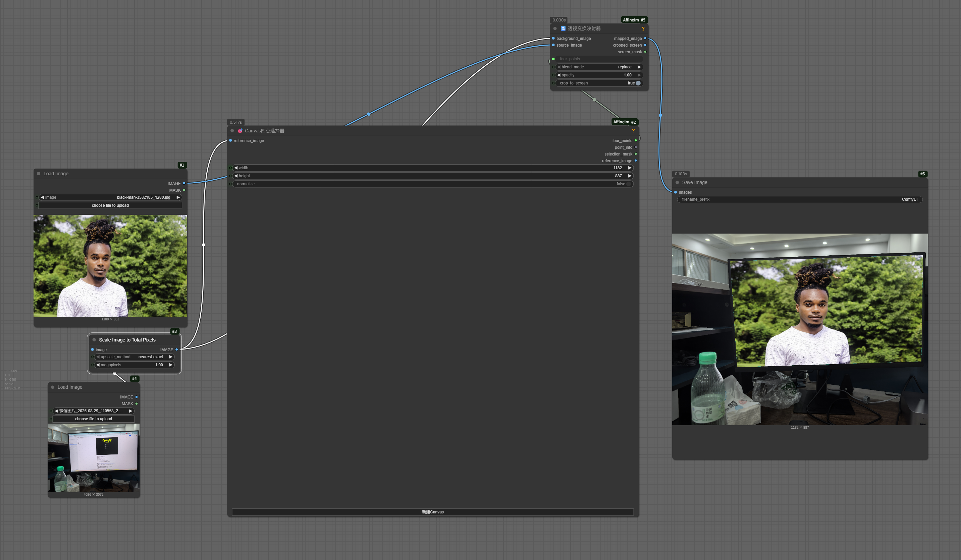Click the Affinelm #2 badge
The width and height of the screenshot is (961, 560).
pos(625,122)
